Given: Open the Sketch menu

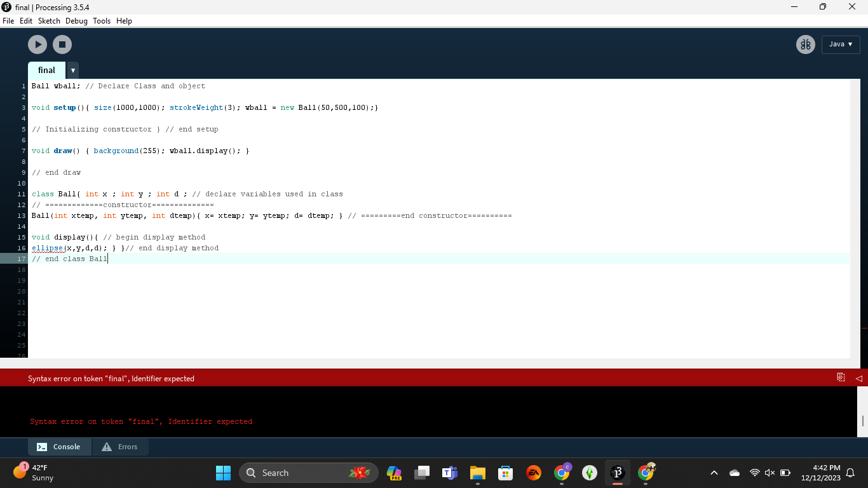Looking at the screenshot, I should [49, 20].
